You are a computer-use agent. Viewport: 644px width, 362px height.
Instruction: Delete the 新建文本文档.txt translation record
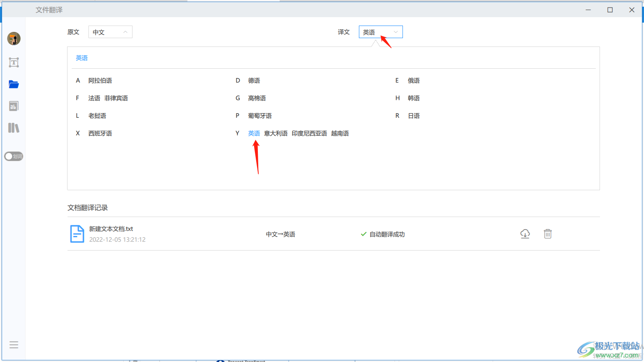[x=548, y=234]
